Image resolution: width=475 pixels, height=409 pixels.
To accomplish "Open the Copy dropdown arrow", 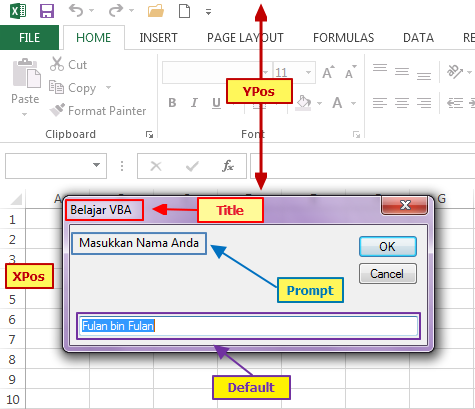I will coord(108,88).
